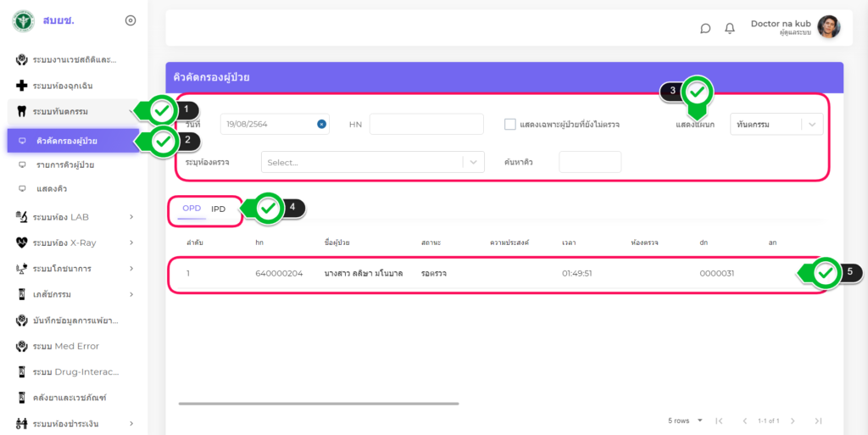
Task: Open the Med Error system icon
Action: [x=22, y=346]
